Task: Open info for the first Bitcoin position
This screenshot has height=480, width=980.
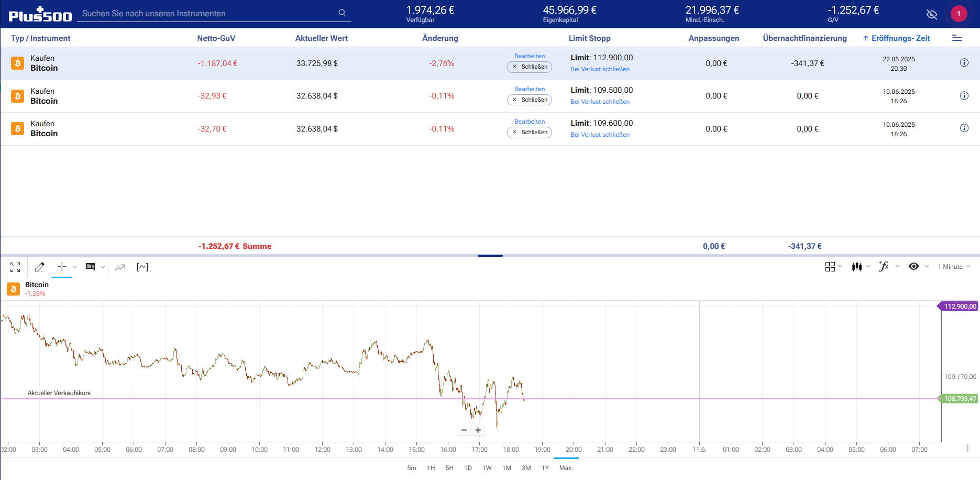Action: point(964,63)
